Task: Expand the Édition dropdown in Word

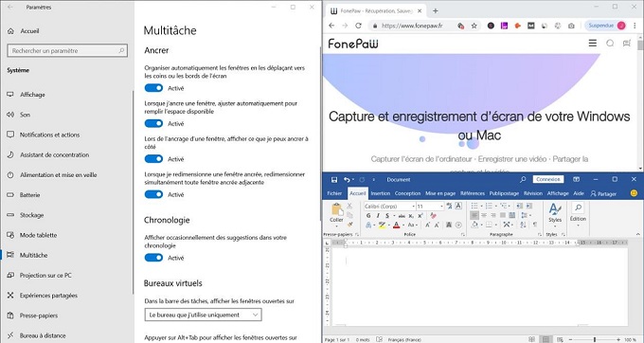Action: (x=578, y=226)
